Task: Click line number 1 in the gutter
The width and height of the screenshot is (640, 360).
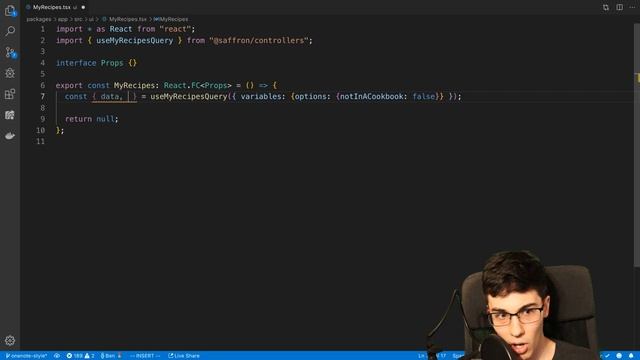Action: tap(42, 29)
